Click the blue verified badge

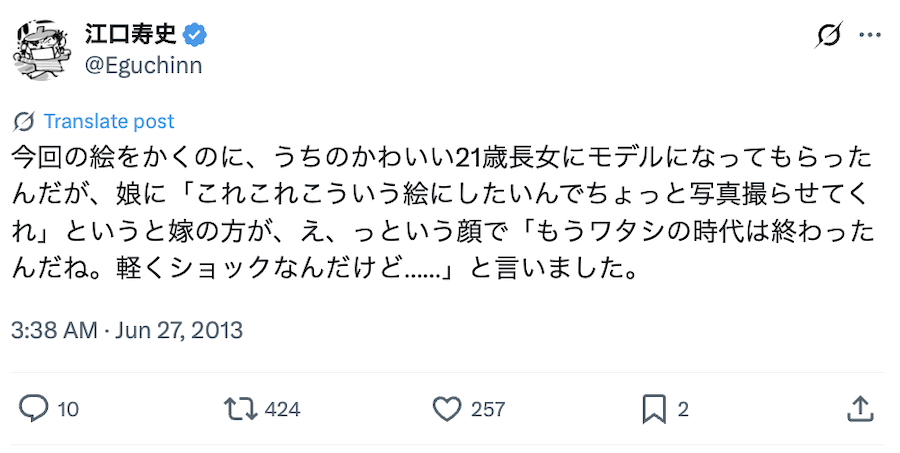[197, 35]
